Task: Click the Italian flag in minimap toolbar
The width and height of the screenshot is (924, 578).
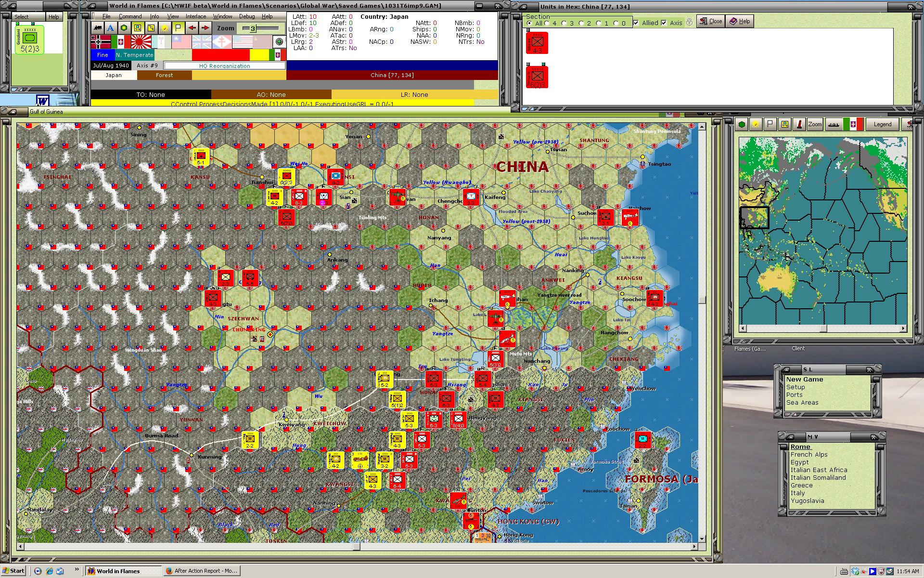Action: pyautogui.click(x=853, y=124)
